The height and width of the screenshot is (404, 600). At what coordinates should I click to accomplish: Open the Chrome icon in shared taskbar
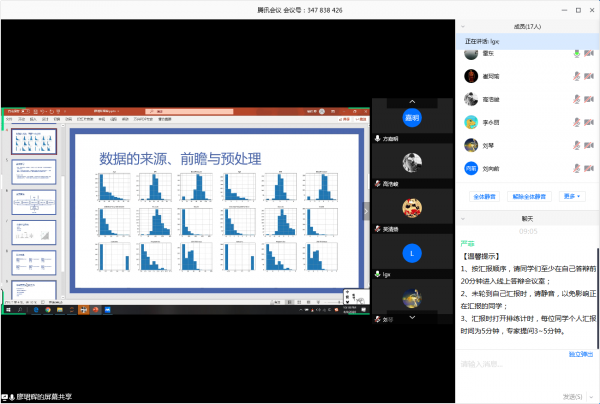tap(48, 310)
